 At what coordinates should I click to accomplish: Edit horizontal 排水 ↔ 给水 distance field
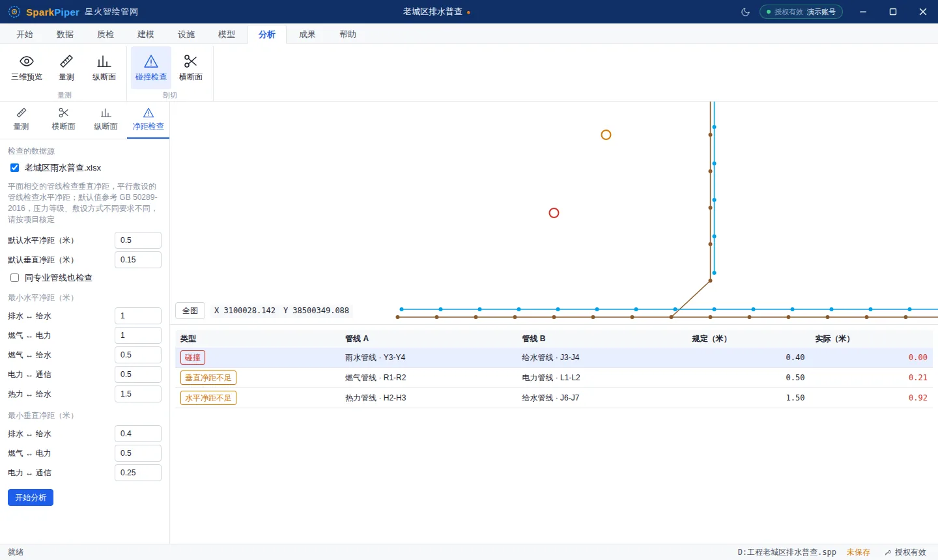(x=138, y=316)
